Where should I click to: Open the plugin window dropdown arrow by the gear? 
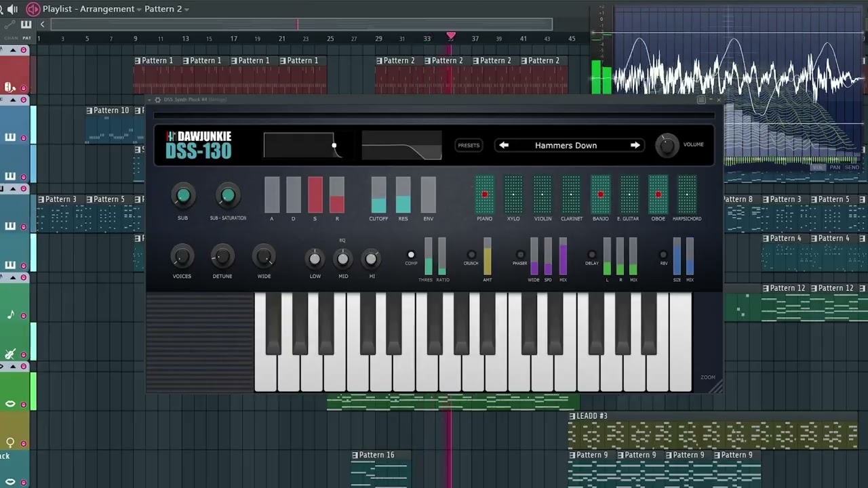tap(149, 100)
